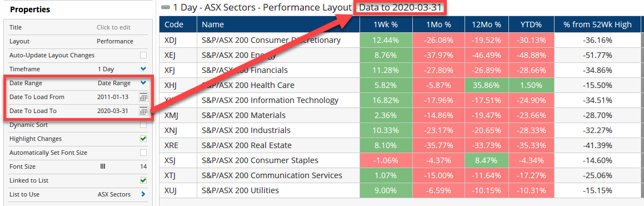Open the List to Use arrow

pos(143,194)
